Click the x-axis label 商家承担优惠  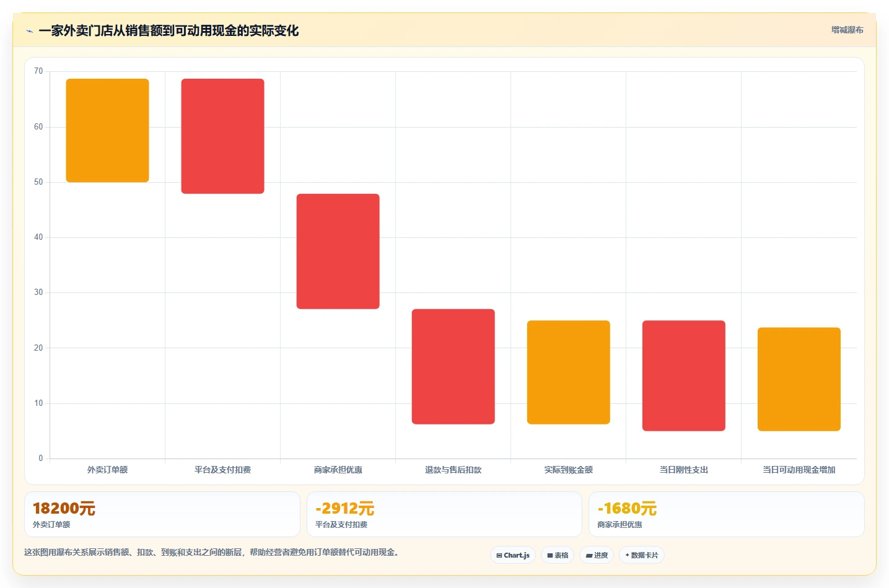tap(338, 470)
